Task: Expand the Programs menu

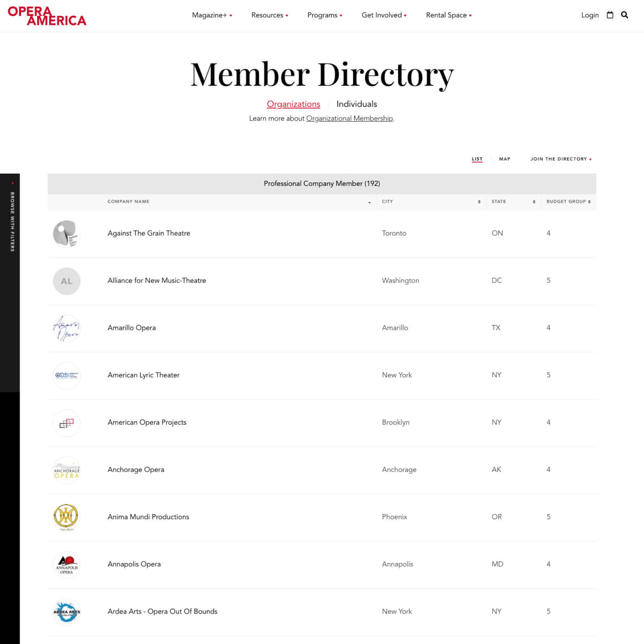Action: pos(325,15)
